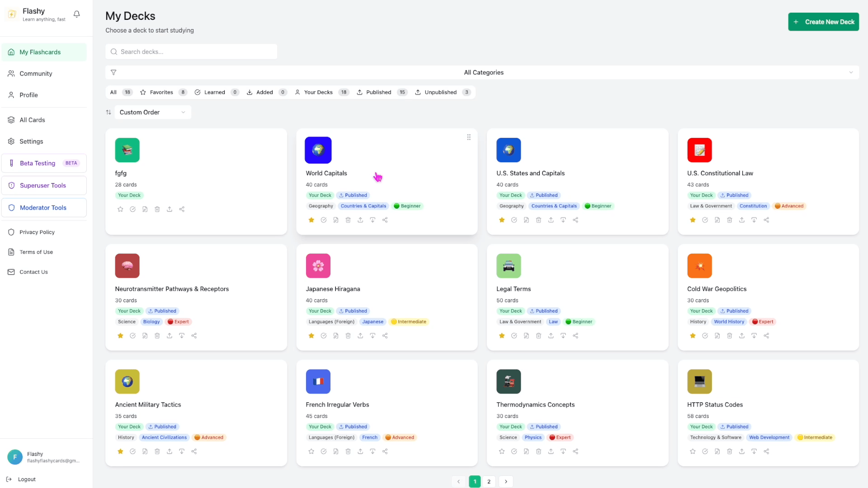Unfavorite the U.S. States and Capitals deck
868x488 pixels.
tap(502, 220)
